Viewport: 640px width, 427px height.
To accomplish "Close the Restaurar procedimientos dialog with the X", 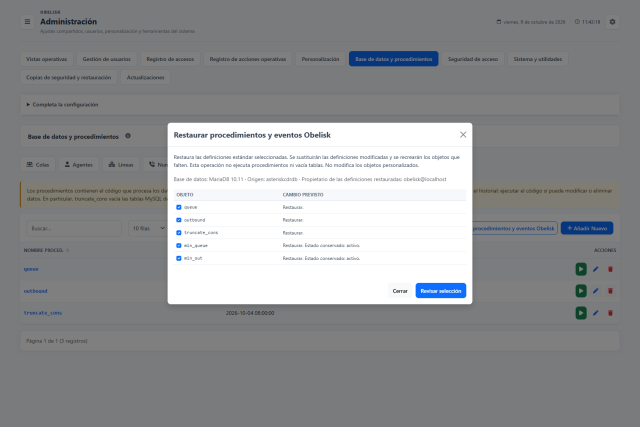I will coord(463,135).
